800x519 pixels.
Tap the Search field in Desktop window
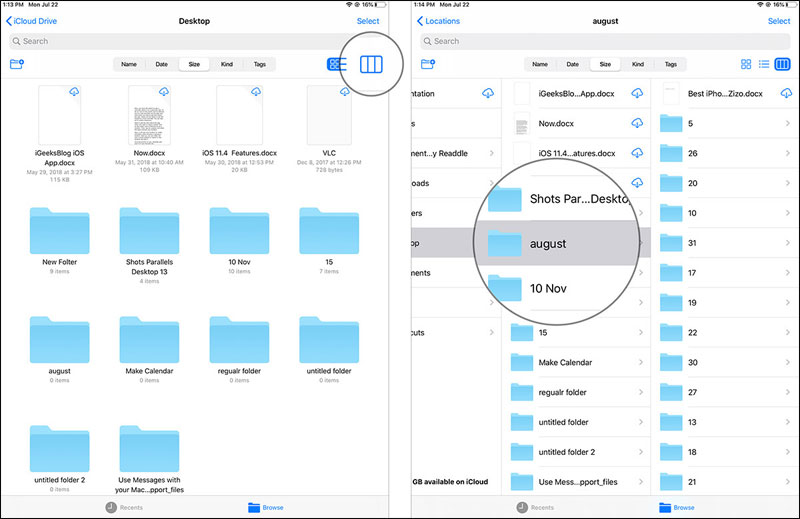coord(193,41)
